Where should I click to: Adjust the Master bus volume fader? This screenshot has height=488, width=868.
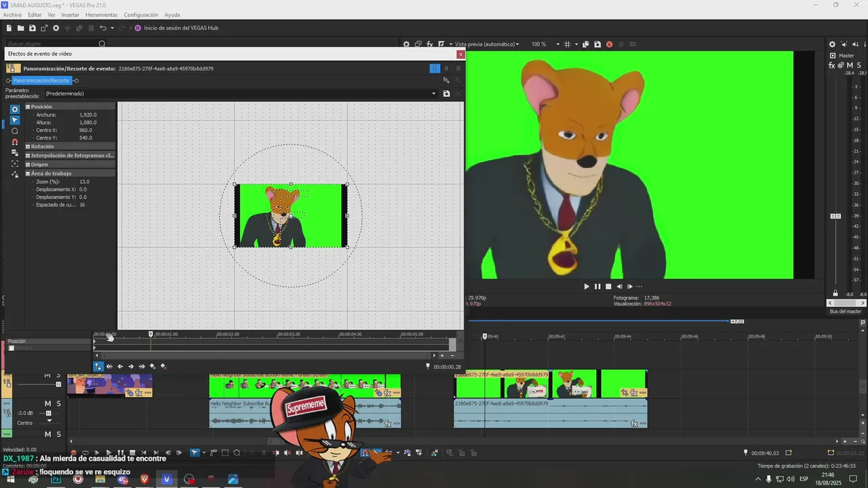click(x=835, y=216)
